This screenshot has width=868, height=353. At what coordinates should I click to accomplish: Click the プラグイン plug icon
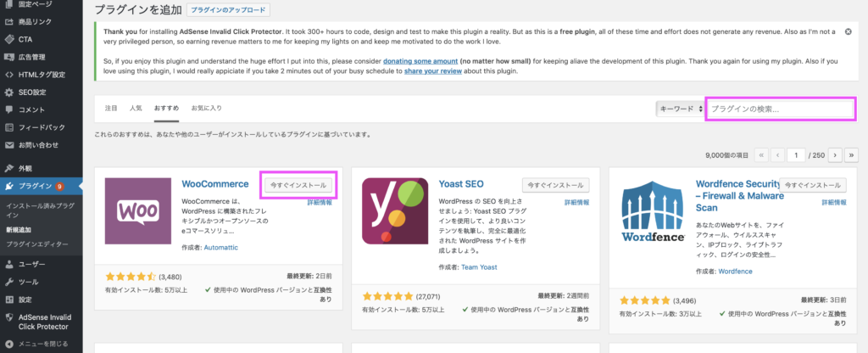tap(8, 186)
